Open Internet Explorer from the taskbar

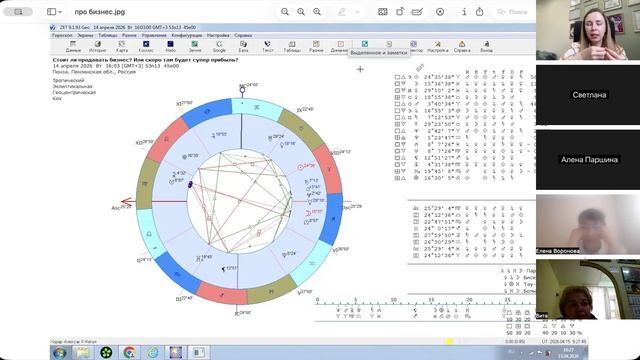(153, 352)
